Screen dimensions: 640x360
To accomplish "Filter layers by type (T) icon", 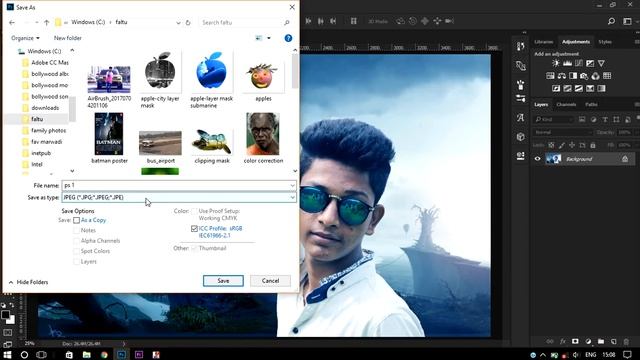I will click(x=605, y=119).
